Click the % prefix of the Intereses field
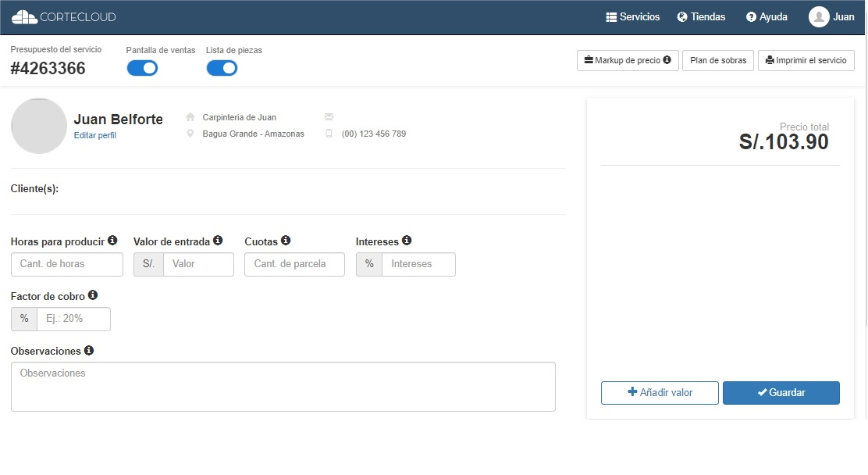 point(369,264)
